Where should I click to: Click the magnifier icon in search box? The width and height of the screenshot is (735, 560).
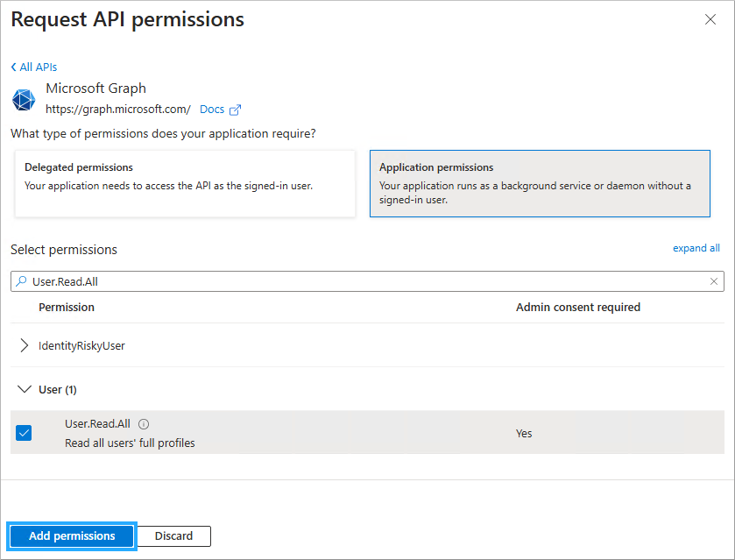click(21, 281)
